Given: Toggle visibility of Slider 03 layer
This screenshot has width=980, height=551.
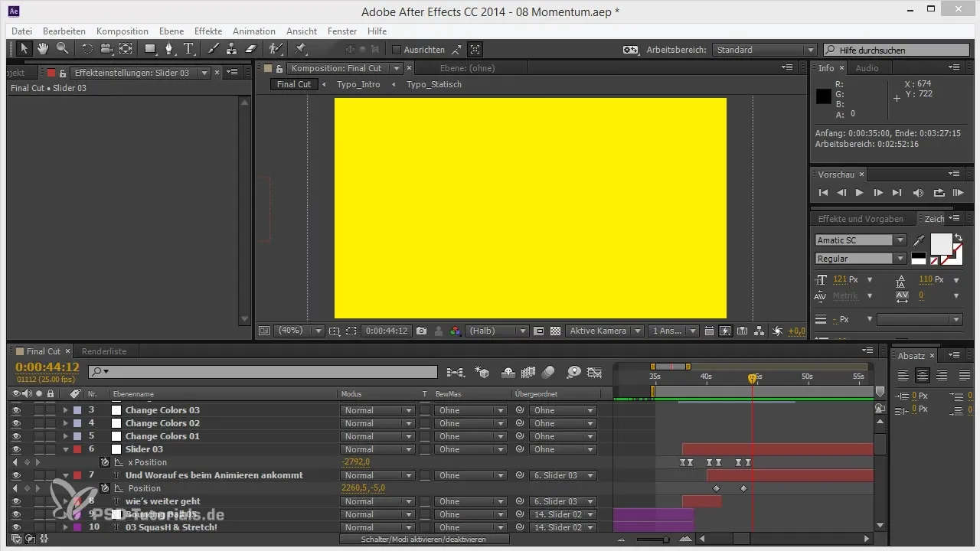Looking at the screenshot, I should [x=16, y=449].
